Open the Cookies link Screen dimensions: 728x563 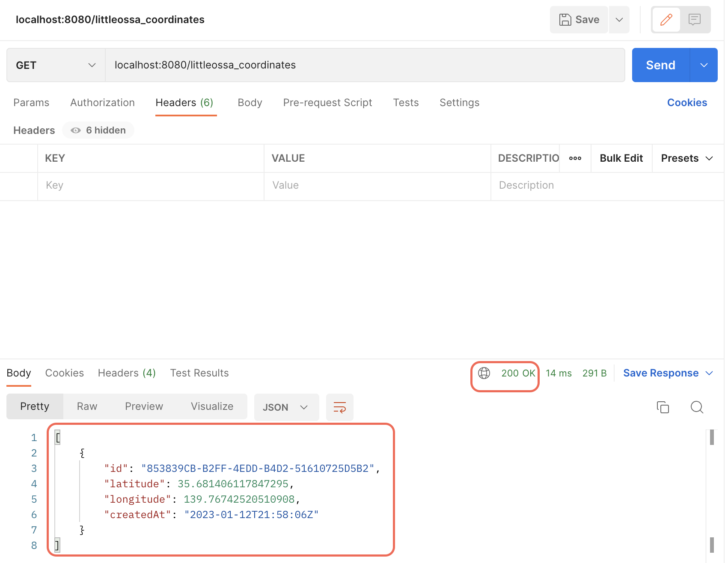coord(686,103)
